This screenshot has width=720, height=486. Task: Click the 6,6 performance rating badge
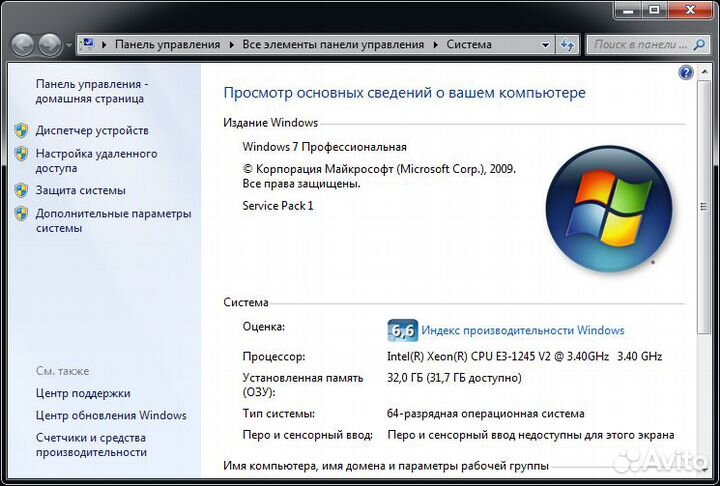click(x=403, y=330)
